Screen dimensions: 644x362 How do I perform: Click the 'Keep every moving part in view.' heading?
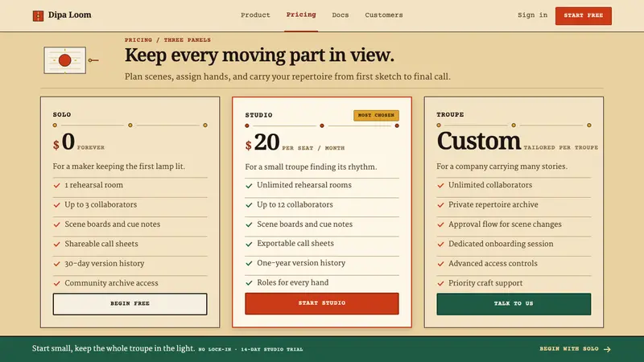[259, 55]
